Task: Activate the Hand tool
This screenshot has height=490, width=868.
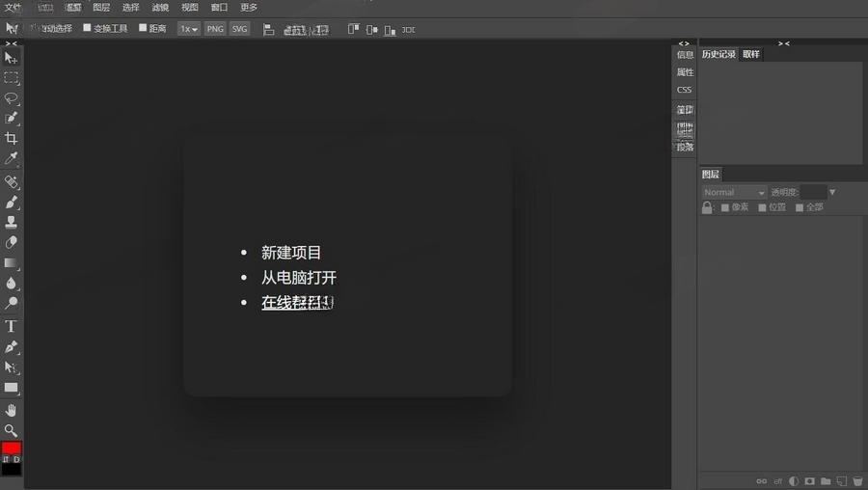Action: 12,410
